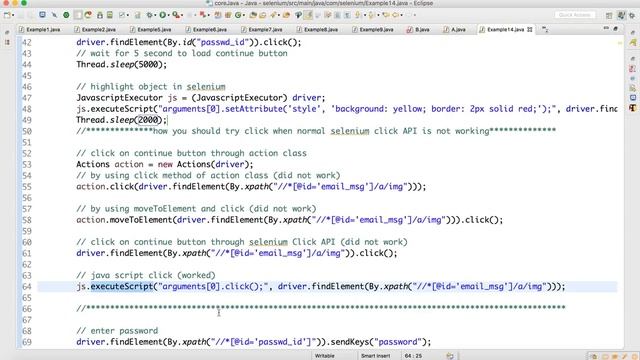Click line number 42 in the gutter

pos(27,42)
